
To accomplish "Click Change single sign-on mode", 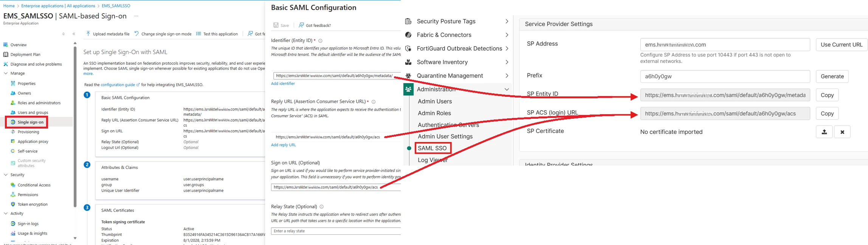I will point(163,34).
